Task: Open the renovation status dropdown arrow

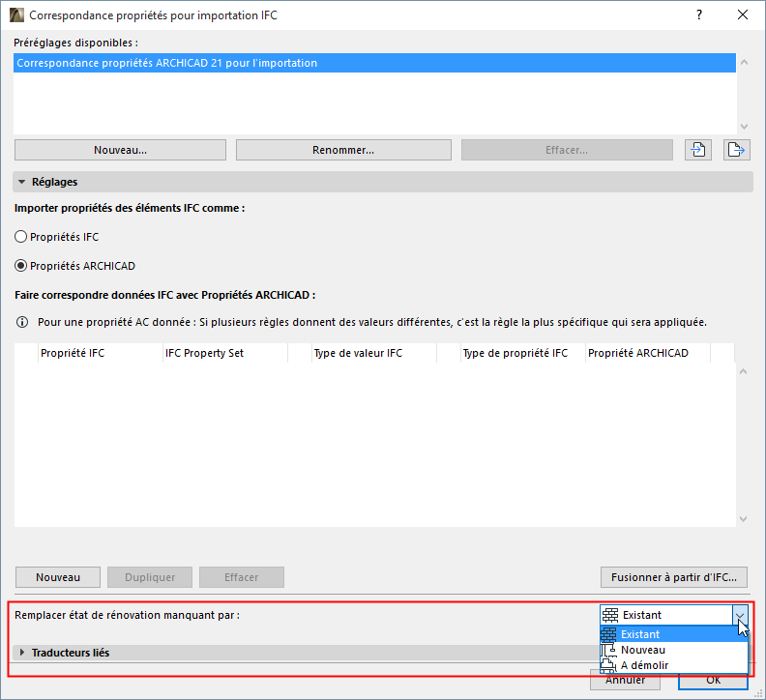Action: coord(740,615)
